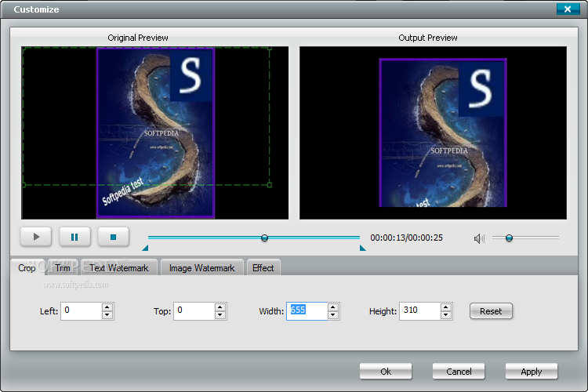Stop the video playback
Viewport: 588px width, 392px height.
(x=113, y=237)
